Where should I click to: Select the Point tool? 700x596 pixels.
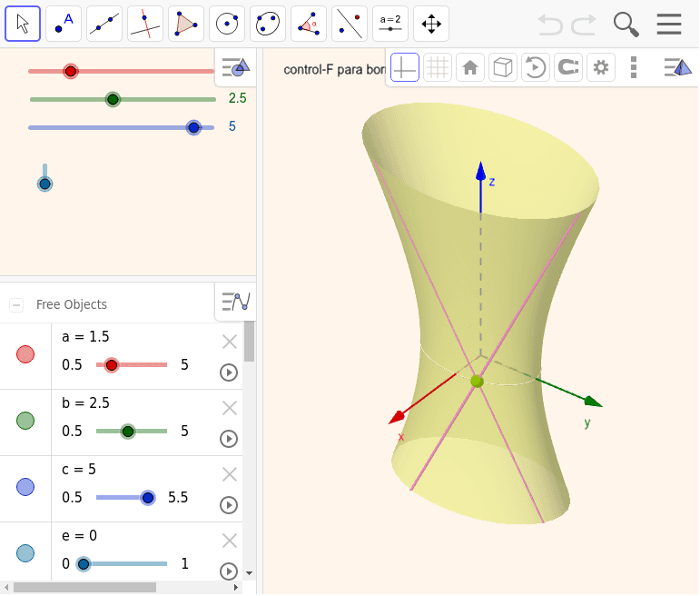(64, 24)
